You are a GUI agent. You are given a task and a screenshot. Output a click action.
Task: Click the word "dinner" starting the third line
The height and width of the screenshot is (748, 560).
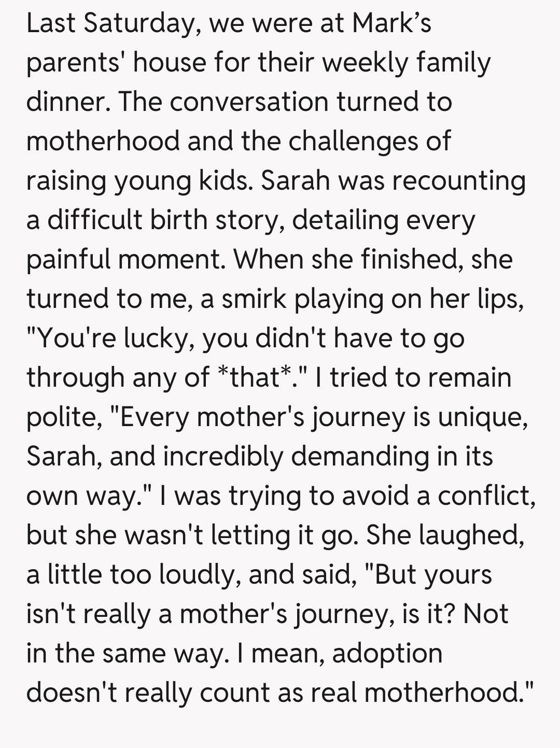click(64, 102)
